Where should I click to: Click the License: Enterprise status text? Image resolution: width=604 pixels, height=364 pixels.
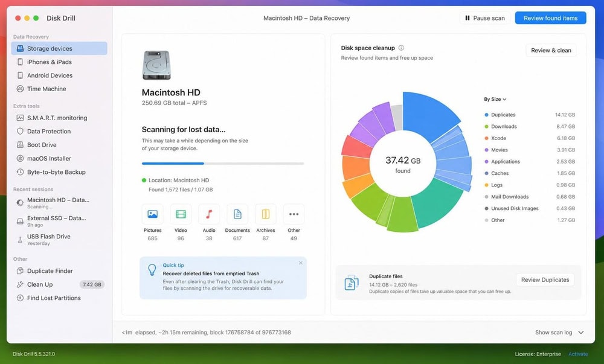[x=538, y=354]
